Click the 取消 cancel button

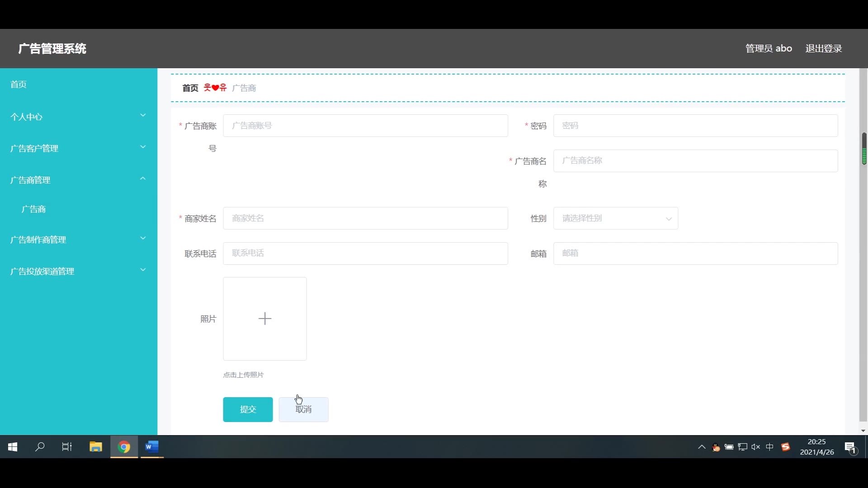click(x=303, y=409)
